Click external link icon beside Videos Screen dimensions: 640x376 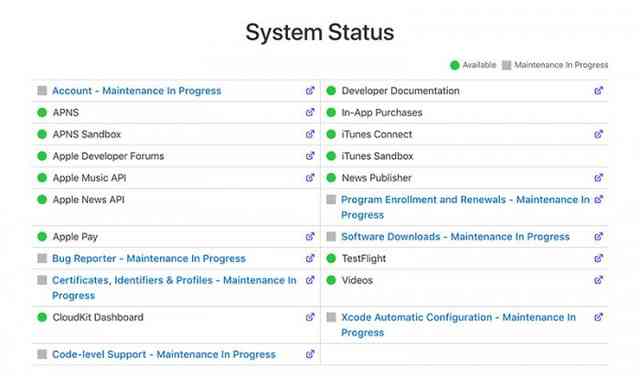pos(598,280)
